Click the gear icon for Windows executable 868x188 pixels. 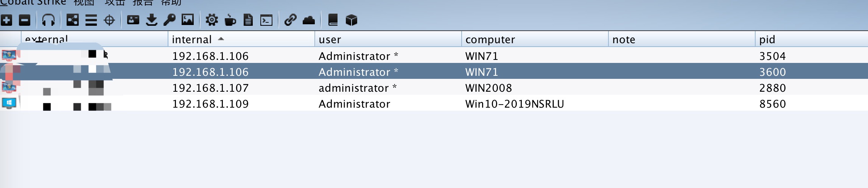click(212, 20)
